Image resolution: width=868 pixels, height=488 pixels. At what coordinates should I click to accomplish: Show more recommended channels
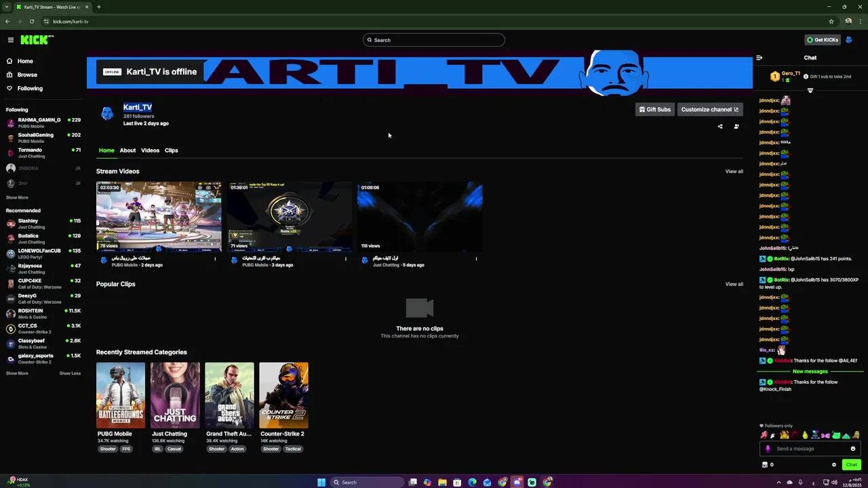point(17,373)
